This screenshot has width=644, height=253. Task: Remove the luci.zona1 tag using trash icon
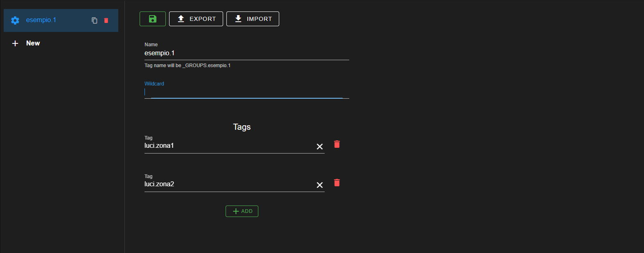[337, 144]
